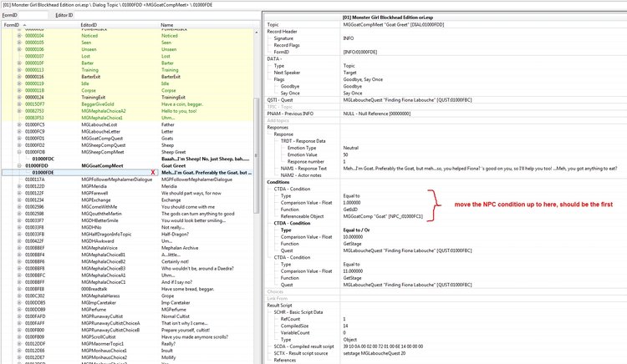Collapse the 01000FDB MGSheepCompMeet node

coord(19,152)
